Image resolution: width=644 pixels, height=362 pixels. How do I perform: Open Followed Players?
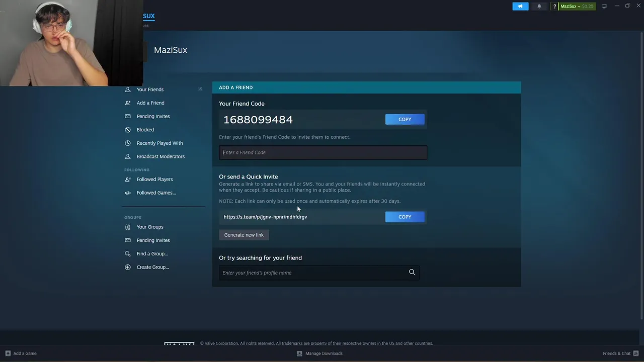154,179
